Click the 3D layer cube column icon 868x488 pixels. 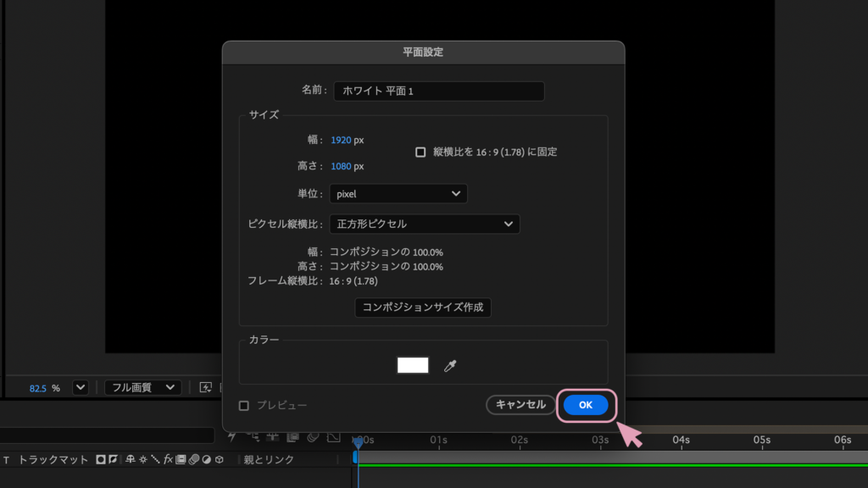click(220, 459)
